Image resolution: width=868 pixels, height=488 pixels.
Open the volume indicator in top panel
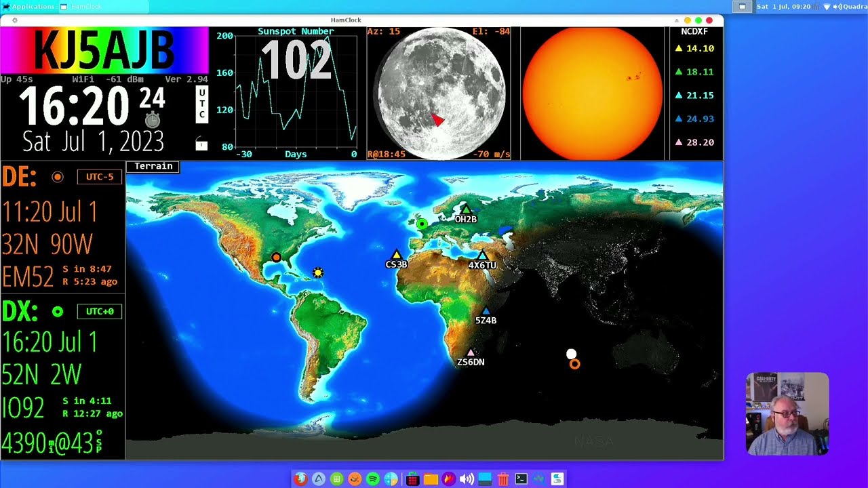(x=837, y=7)
